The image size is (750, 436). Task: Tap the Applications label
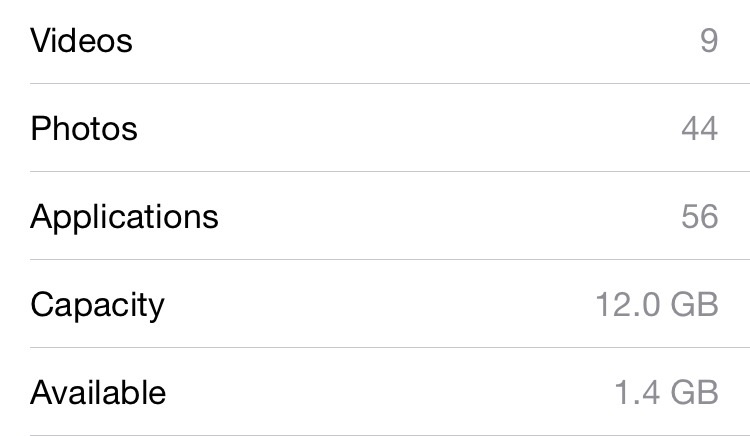[x=124, y=218]
